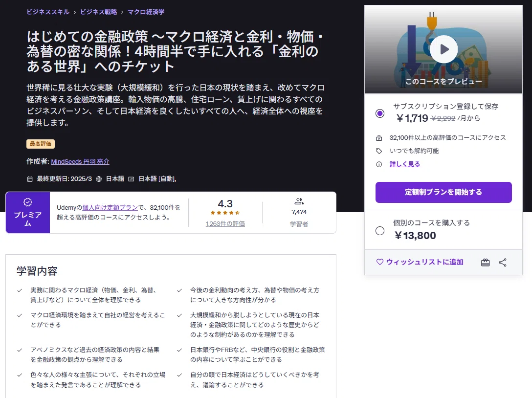Click the course title はじめての金融政策
532x398 pixels.
click(x=175, y=51)
